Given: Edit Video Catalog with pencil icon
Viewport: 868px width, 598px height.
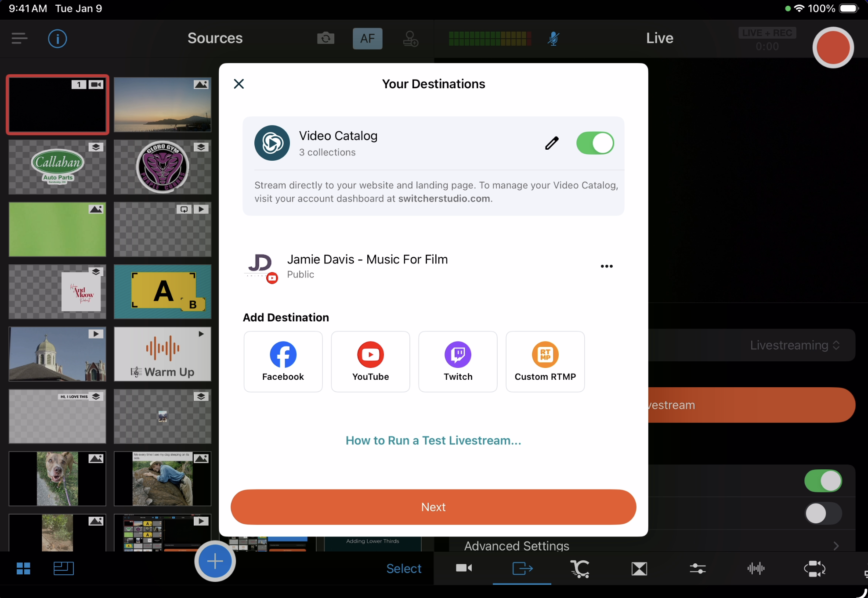Looking at the screenshot, I should tap(552, 143).
